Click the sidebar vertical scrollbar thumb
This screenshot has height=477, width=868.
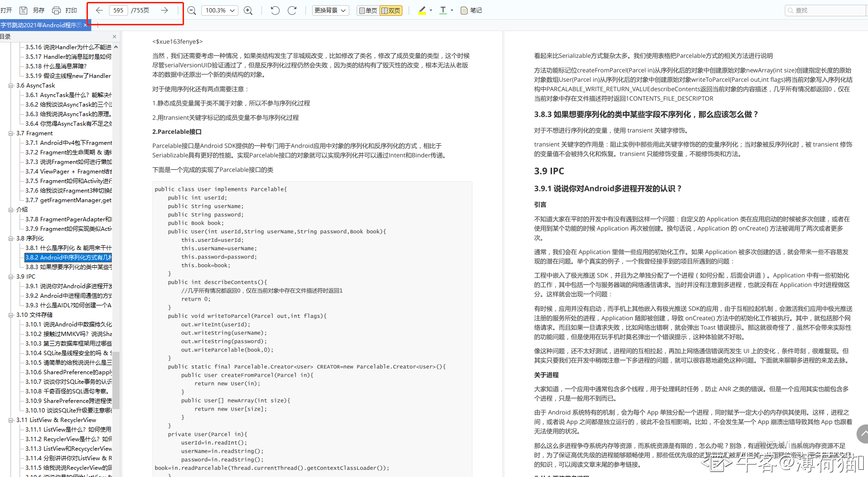[x=116, y=380]
